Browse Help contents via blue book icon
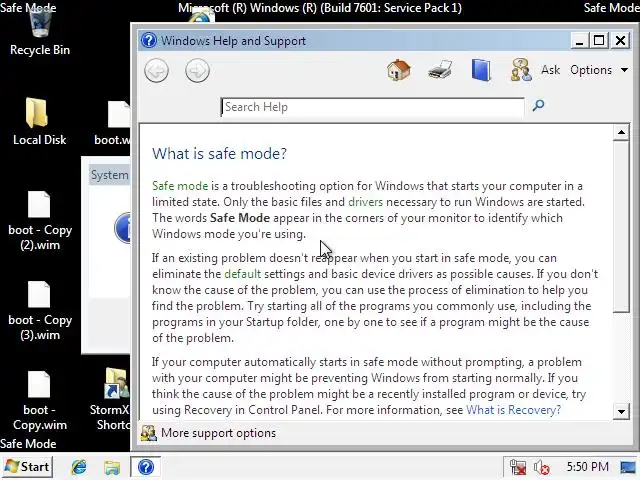 [481, 70]
